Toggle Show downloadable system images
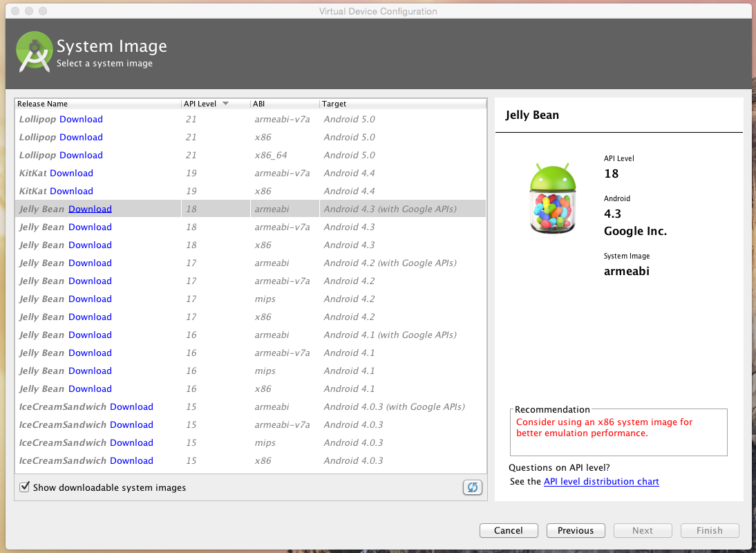The width and height of the screenshot is (756, 553). pos(24,487)
